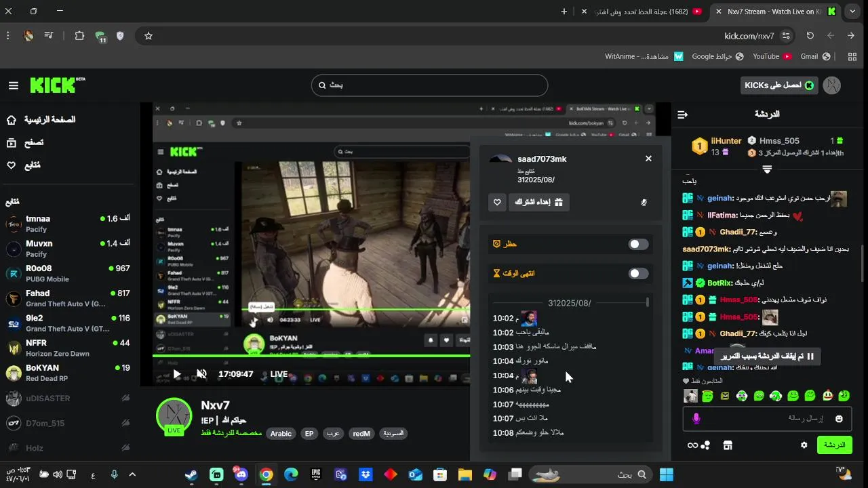Click the mute mic icon in user card
This screenshot has width=868, height=488.
[644, 202]
